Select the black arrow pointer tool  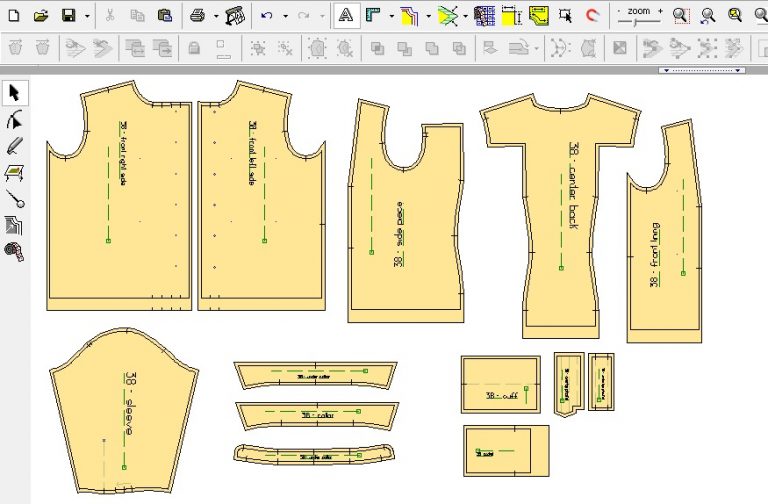coord(15,93)
